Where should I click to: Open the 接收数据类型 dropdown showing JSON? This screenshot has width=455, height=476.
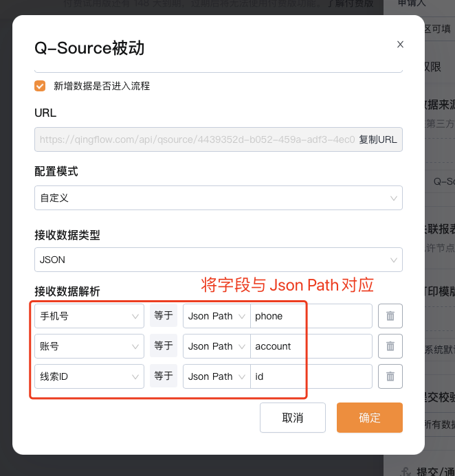219,260
